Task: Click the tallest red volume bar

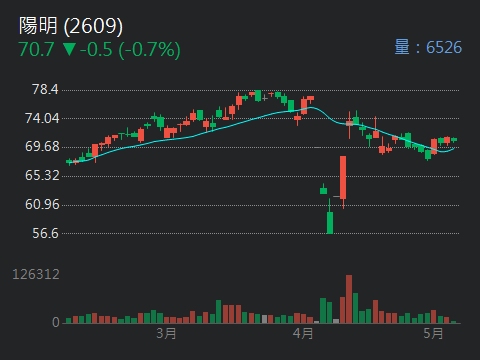Action: pos(349,299)
